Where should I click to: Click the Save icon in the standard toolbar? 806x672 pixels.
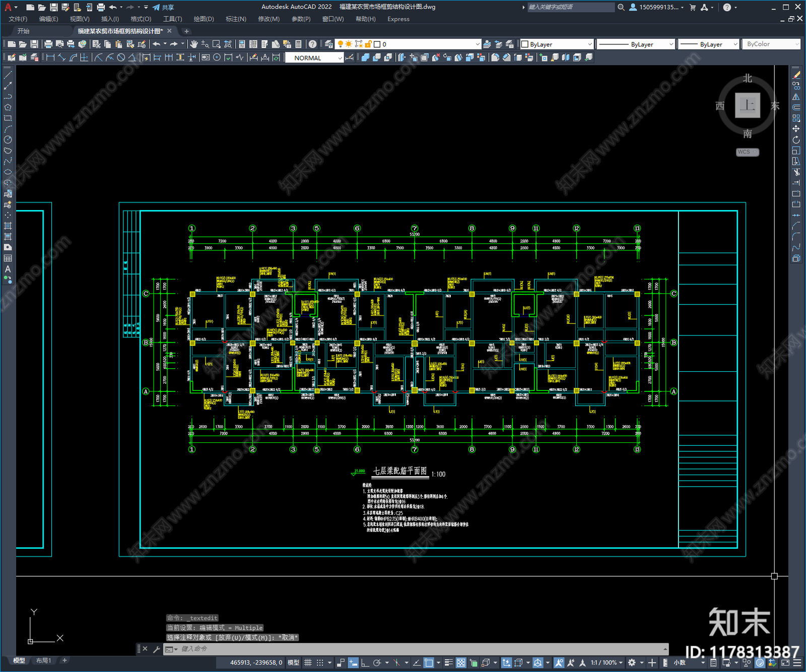(34, 44)
